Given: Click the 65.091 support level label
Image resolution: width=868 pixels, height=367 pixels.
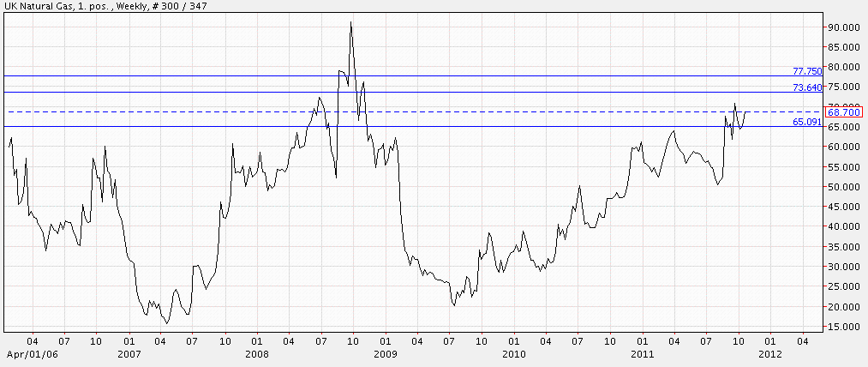Looking at the screenshot, I should [807, 123].
